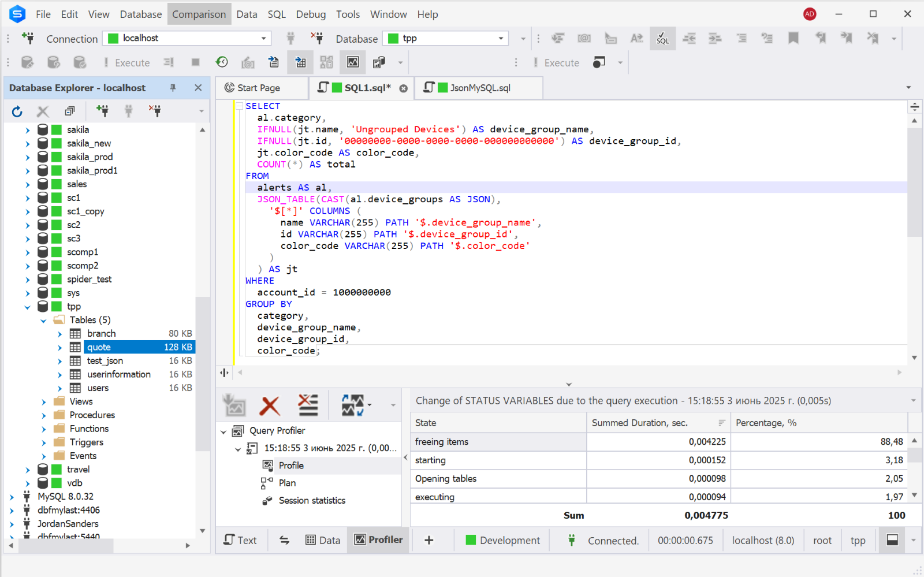Jump to previous bookmark icon
Viewport: 924px width, 577px height.
coord(820,39)
